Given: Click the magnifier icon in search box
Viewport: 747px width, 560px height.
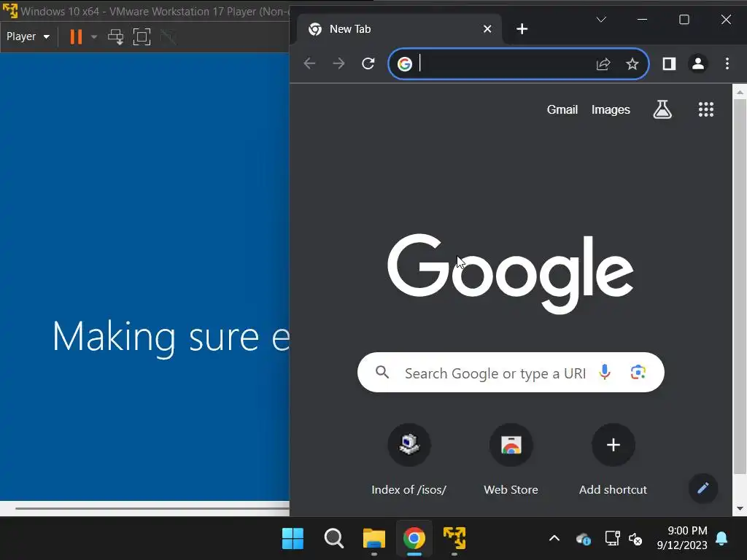Looking at the screenshot, I should 382,373.
